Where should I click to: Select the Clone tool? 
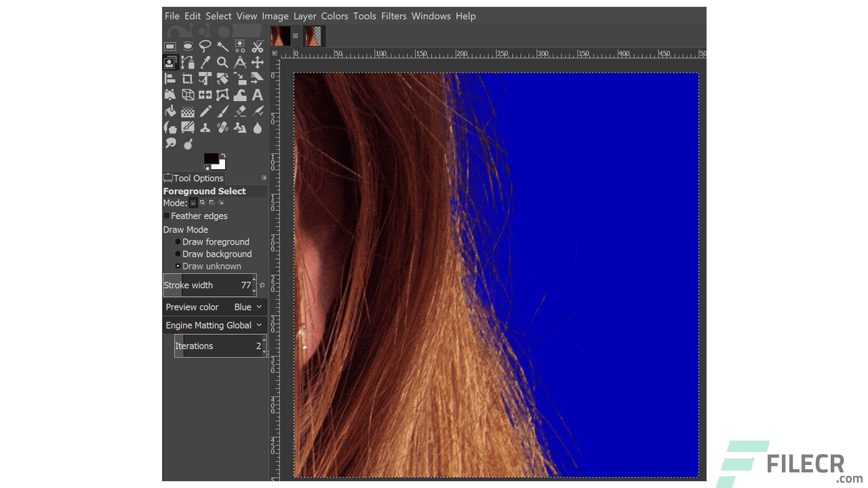click(205, 127)
